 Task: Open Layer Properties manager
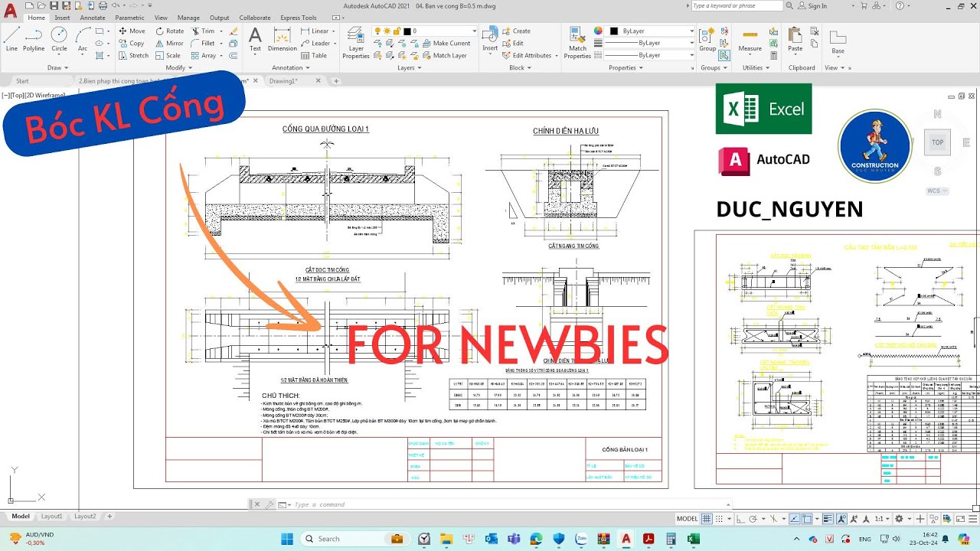tap(356, 42)
